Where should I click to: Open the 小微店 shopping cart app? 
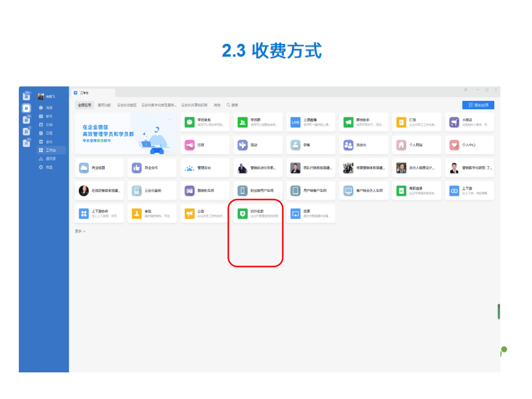(x=469, y=122)
